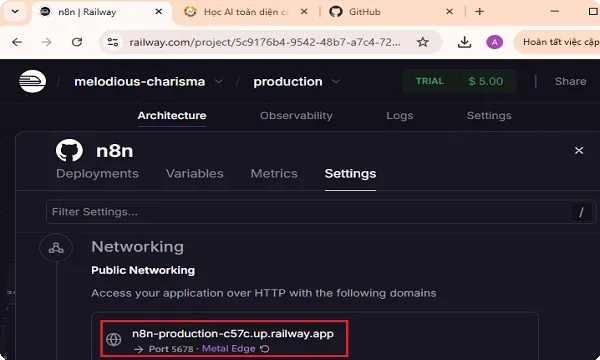Close the n8n | Railway browser tab
600x360 pixels.
click(158, 12)
